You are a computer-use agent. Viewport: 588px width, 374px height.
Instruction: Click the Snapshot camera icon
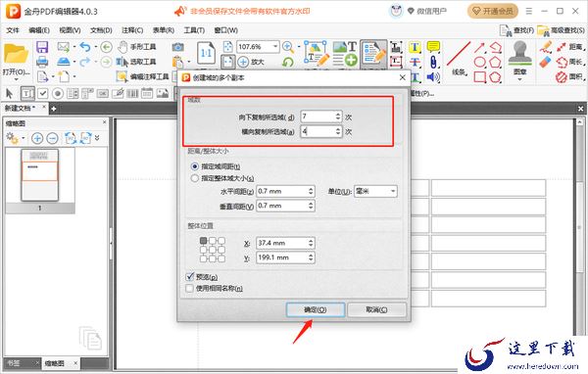[x=177, y=47]
